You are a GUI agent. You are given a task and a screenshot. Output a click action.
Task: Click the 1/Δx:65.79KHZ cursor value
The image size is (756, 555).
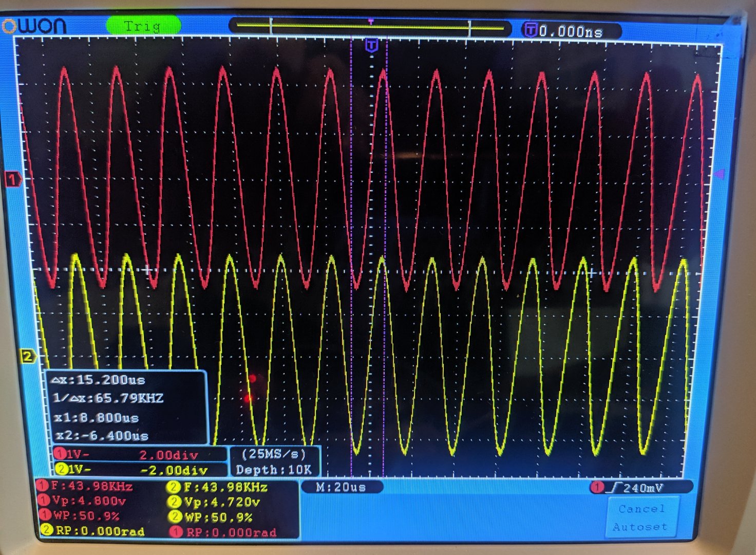pyautogui.click(x=108, y=398)
